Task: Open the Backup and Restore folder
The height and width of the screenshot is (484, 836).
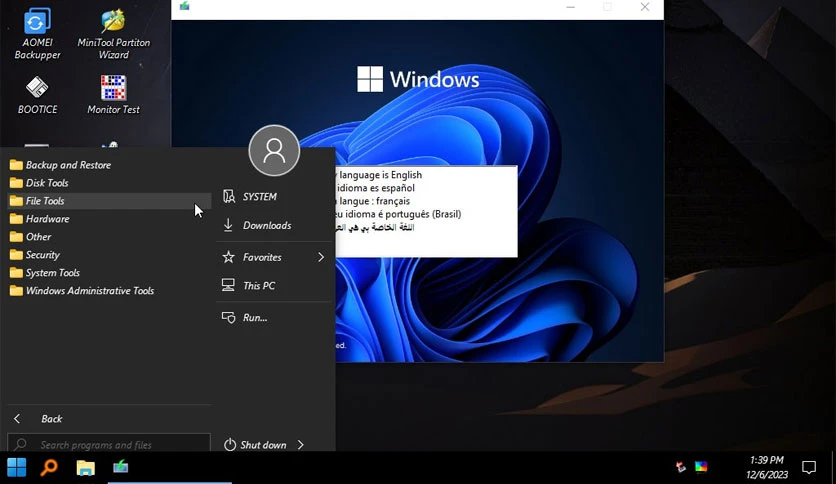Action: point(109,165)
